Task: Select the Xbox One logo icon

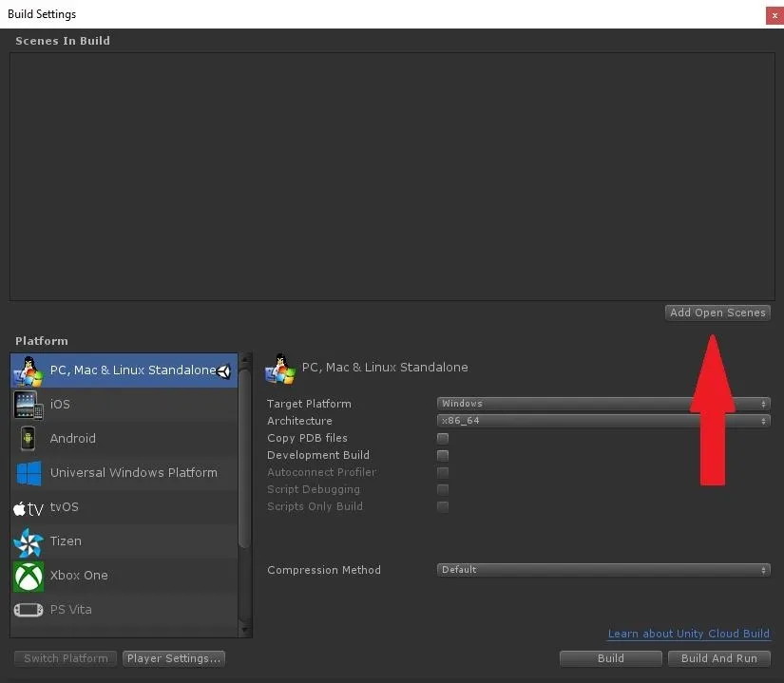Action: click(x=29, y=576)
